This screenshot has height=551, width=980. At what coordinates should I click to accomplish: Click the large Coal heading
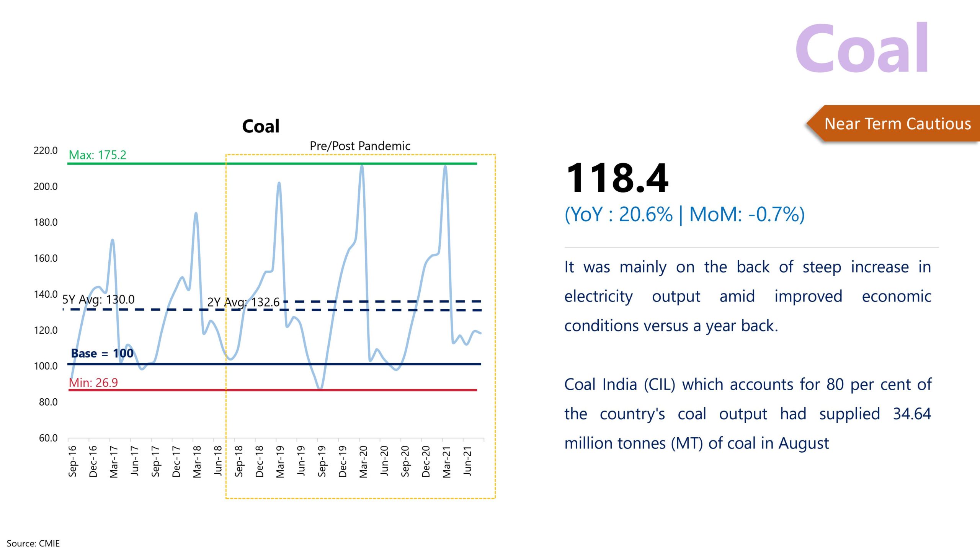point(861,49)
